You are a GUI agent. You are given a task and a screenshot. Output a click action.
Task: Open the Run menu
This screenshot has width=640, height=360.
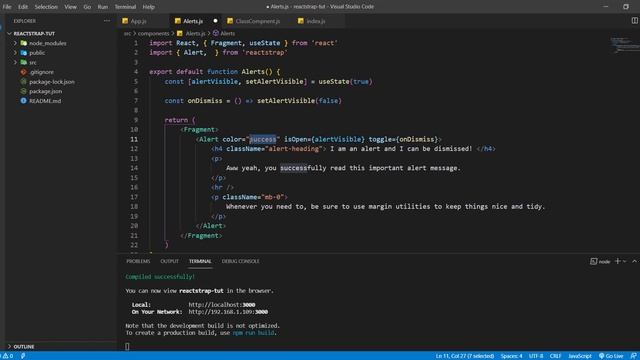(x=103, y=7)
